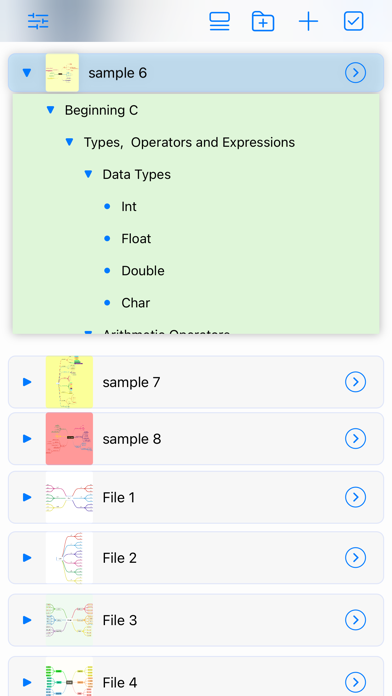The width and height of the screenshot is (392, 696).
Task: Tap the sample 8 red thumbnail
Action: 69,439
